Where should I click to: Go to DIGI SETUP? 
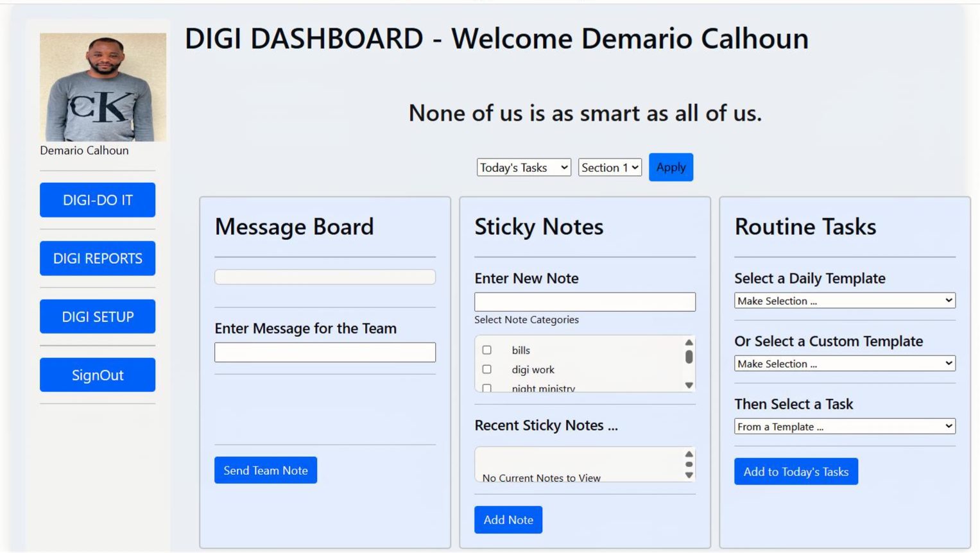[98, 316]
